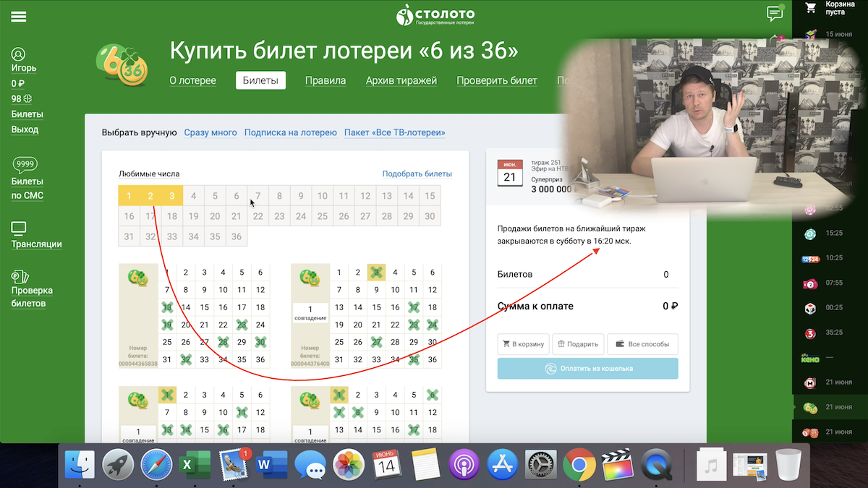Select favorite number 36

tap(237, 236)
